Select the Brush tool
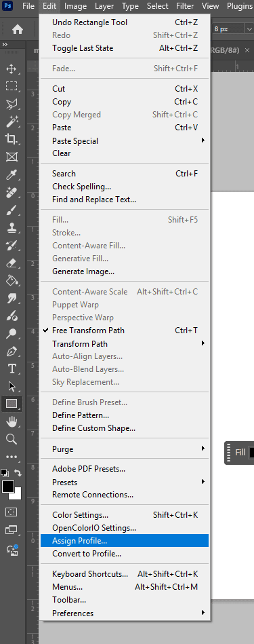The image size is (254, 644). pyautogui.click(x=12, y=210)
